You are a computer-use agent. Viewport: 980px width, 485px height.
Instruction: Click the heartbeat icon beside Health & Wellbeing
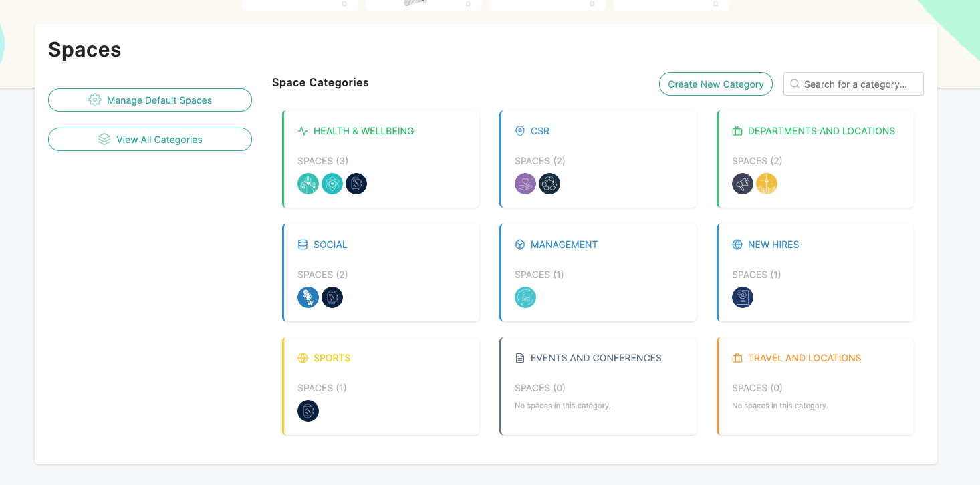pos(303,130)
